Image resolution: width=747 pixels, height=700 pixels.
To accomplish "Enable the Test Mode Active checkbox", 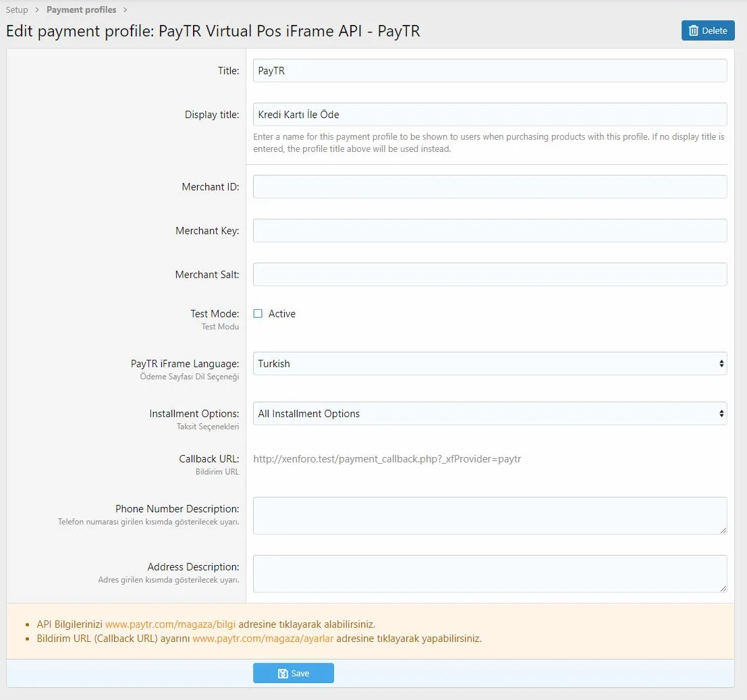I will click(258, 313).
